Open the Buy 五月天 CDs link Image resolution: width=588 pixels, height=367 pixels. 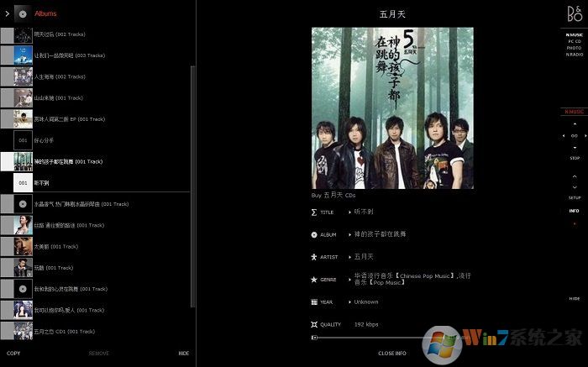(333, 196)
